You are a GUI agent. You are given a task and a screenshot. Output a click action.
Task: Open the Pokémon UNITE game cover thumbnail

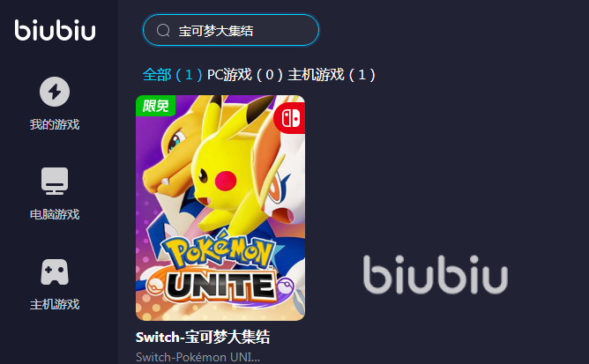coord(220,208)
